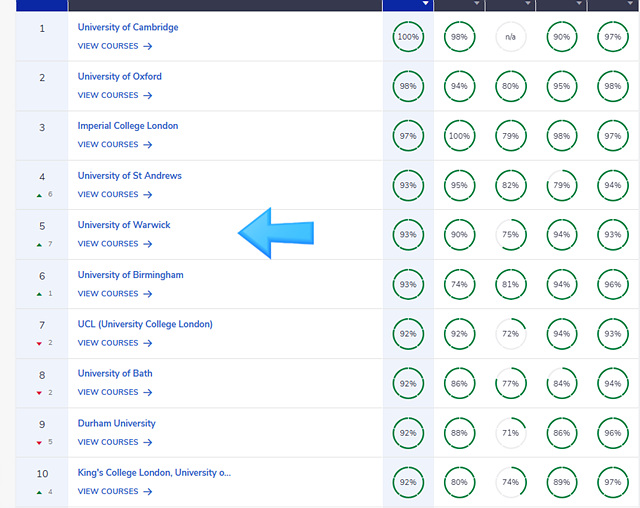Click King's College 74% score circle
640x508 pixels.
[511, 482]
